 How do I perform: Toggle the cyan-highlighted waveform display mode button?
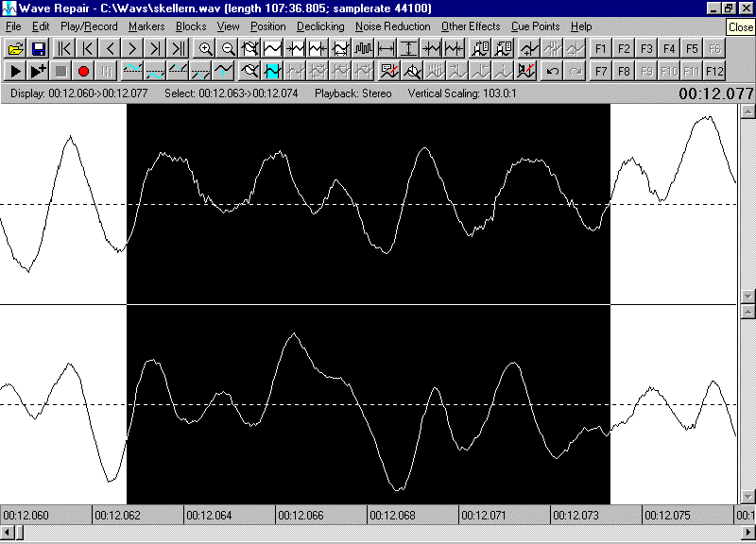[x=273, y=71]
